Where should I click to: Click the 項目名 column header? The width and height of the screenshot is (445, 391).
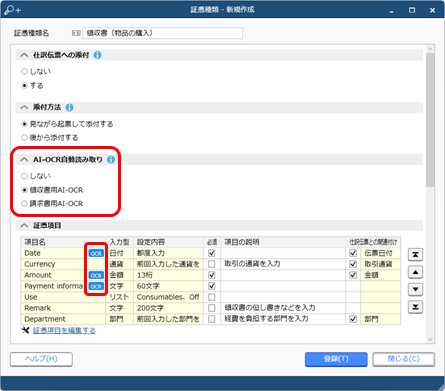click(x=63, y=242)
